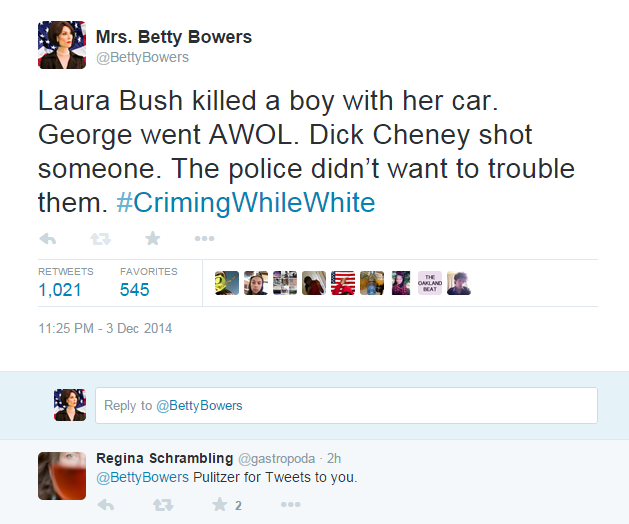Open more options ellipsis on main tweet
This screenshot has height=524, width=629.
pyautogui.click(x=204, y=238)
